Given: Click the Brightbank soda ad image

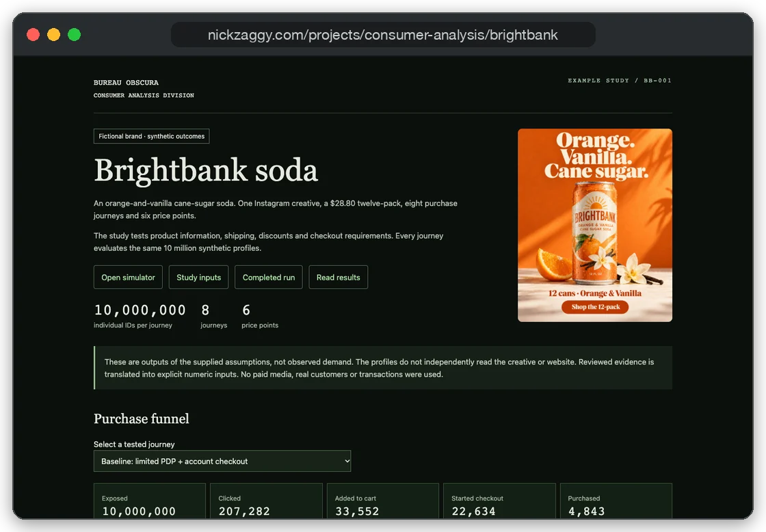Looking at the screenshot, I should 595,225.
